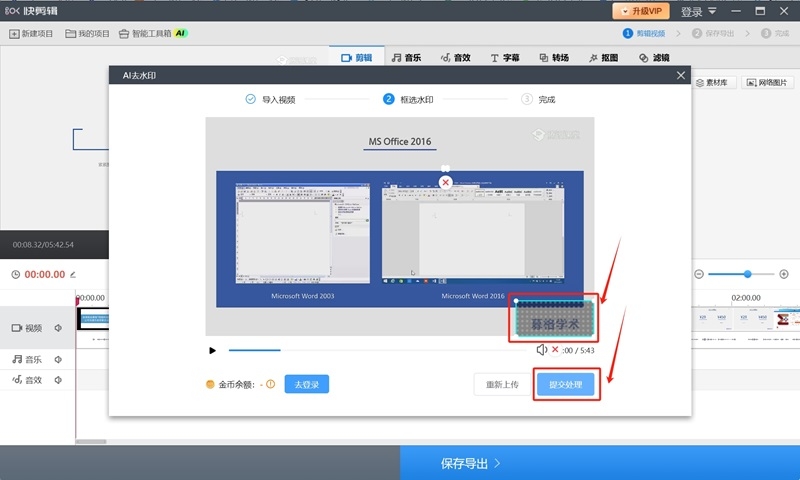Switch to the 滤镜 filters tab
Viewport: 800px width, 480px height.
654,58
